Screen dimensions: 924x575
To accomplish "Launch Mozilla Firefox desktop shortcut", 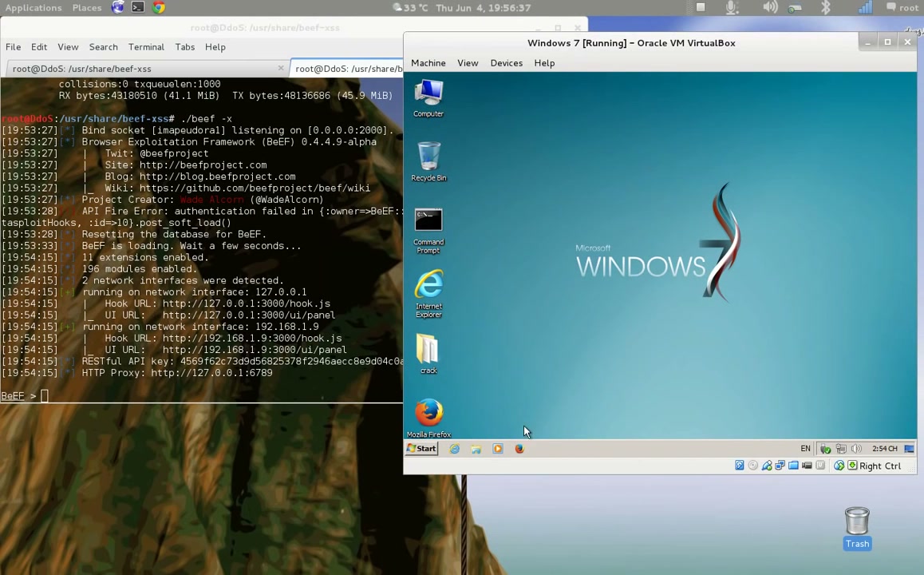I will [428, 418].
